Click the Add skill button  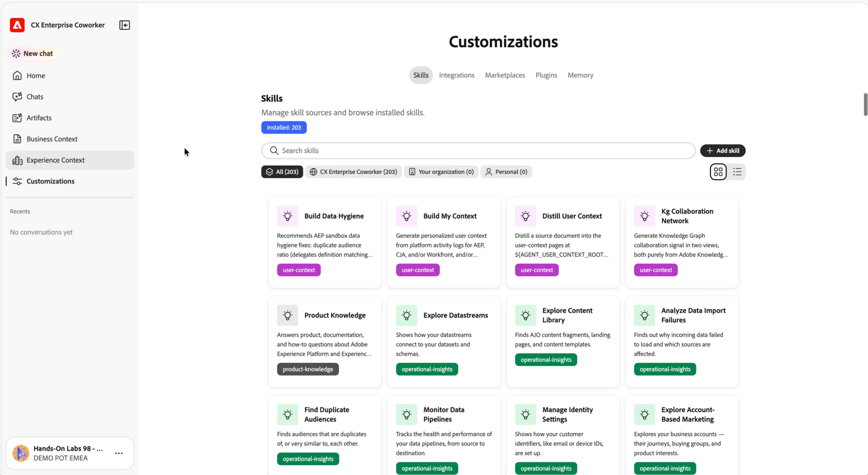click(723, 151)
